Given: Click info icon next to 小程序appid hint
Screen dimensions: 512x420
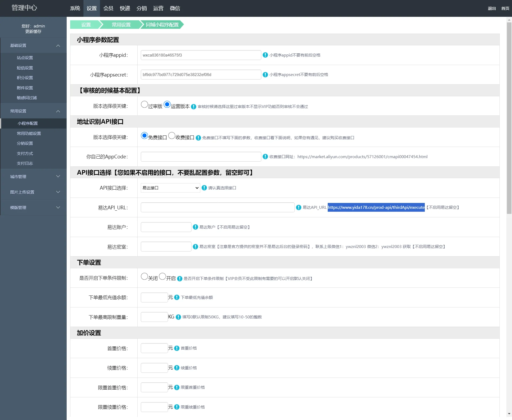Looking at the screenshot, I should 265,55.
